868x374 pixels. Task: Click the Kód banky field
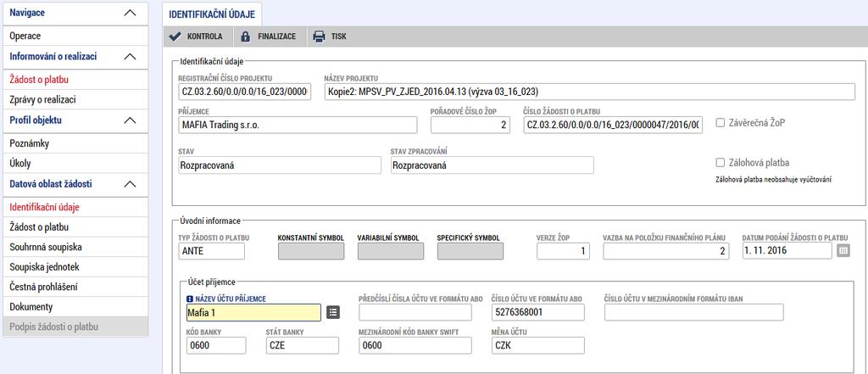tap(216, 346)
